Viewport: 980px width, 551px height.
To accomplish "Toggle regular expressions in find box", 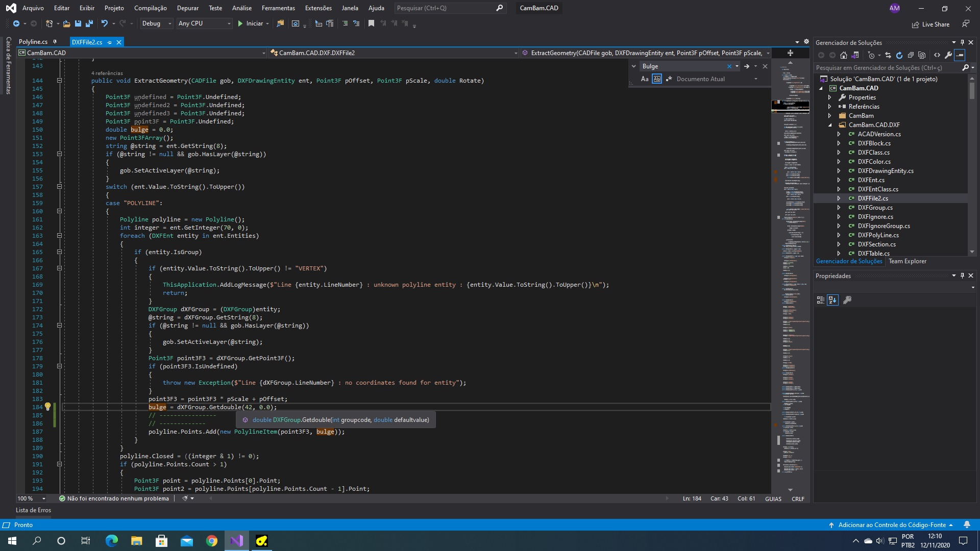I will click(669, 79).
